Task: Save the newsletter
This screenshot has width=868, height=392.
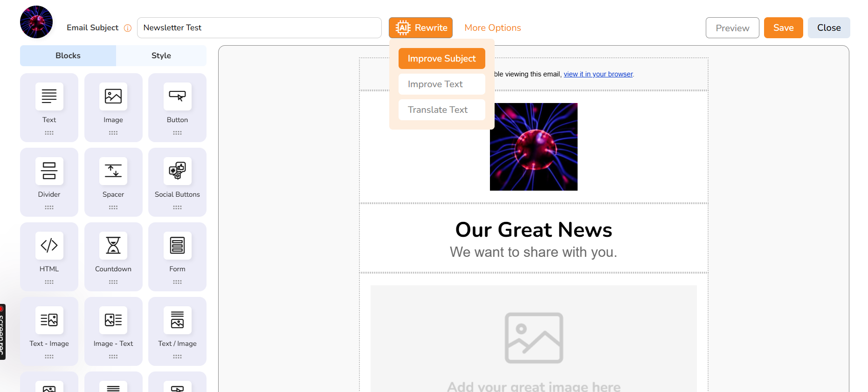Action: [784, 28]
